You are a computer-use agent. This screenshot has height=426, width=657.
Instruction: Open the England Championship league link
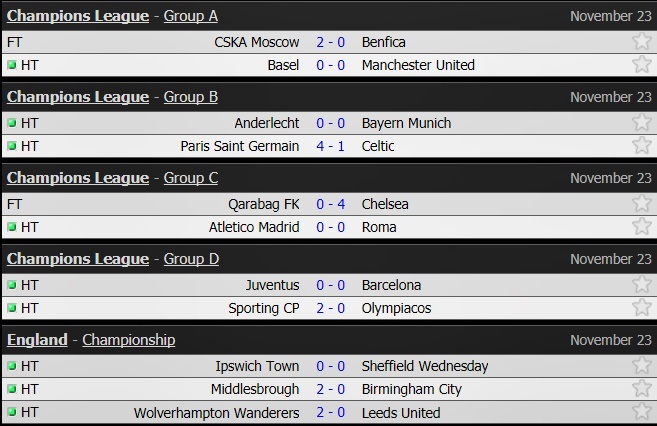coord(128,340)
